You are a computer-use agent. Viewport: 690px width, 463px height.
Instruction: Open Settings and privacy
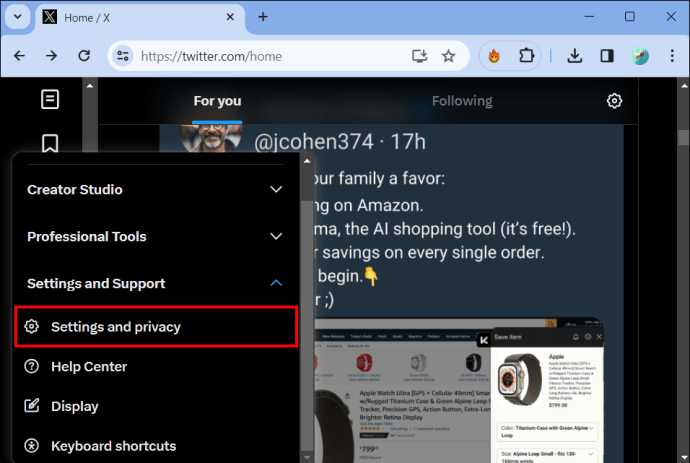156,327
